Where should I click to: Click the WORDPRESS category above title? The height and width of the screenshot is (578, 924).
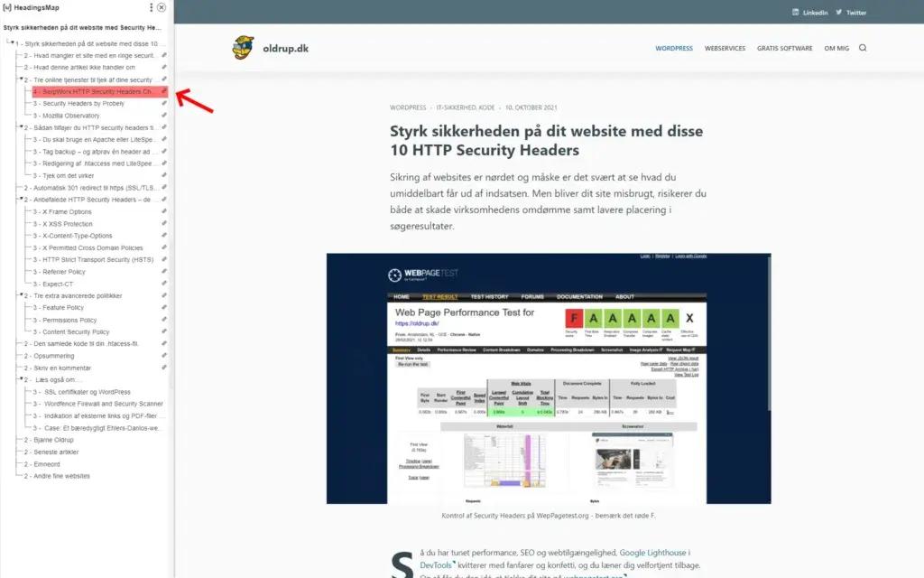408,107
